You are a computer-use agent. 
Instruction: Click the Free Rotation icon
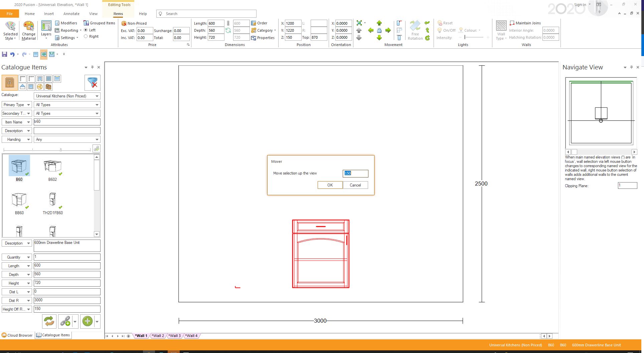pos(415,27)
